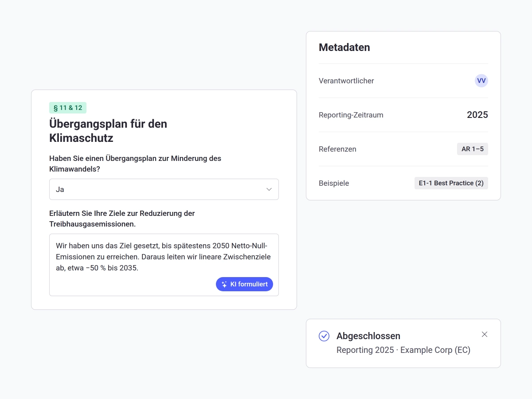Click the Metadaten heading
Viewport: 532px width, 399px height.
[x=344, y=47]
